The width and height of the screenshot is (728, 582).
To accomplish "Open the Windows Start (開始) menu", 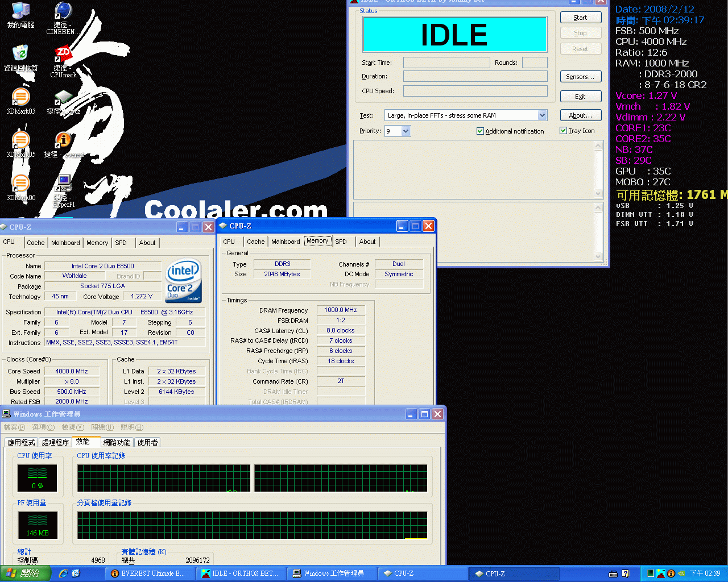I will (26, 573).
